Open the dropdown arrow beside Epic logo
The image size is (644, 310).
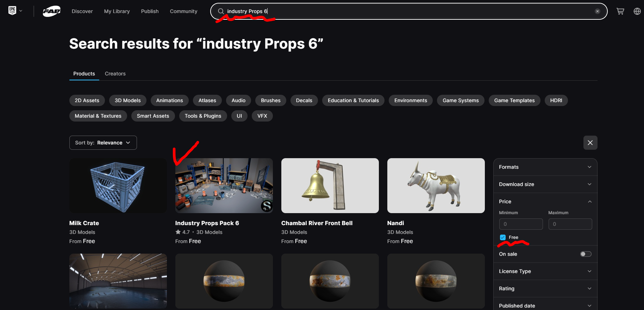point(21,11)
